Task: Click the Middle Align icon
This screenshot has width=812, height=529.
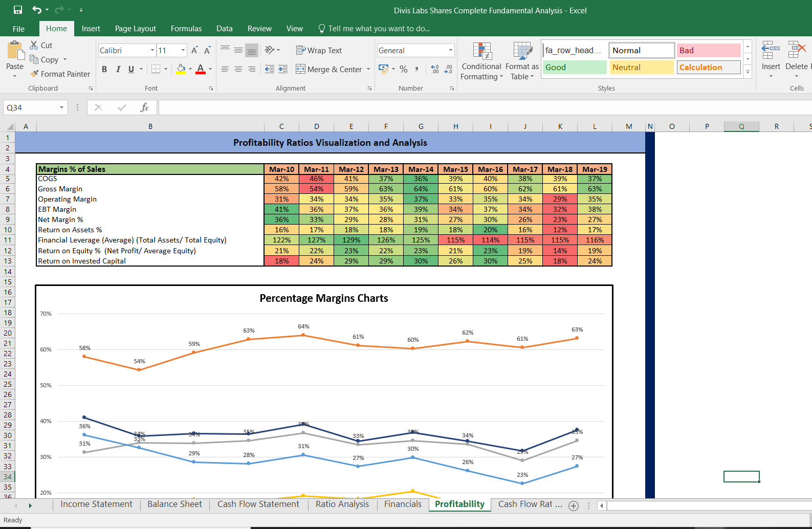Action: [x=238, y=50]
